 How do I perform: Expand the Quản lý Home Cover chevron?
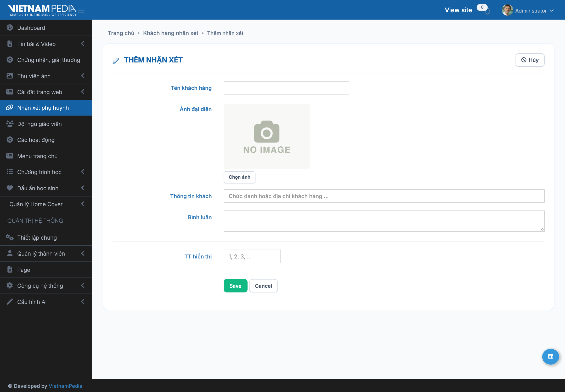83,204
